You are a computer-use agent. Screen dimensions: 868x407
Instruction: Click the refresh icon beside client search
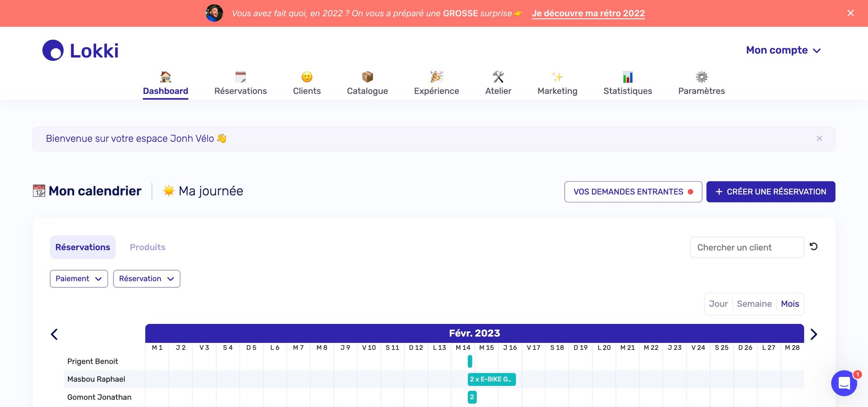(x=814, y=247)
